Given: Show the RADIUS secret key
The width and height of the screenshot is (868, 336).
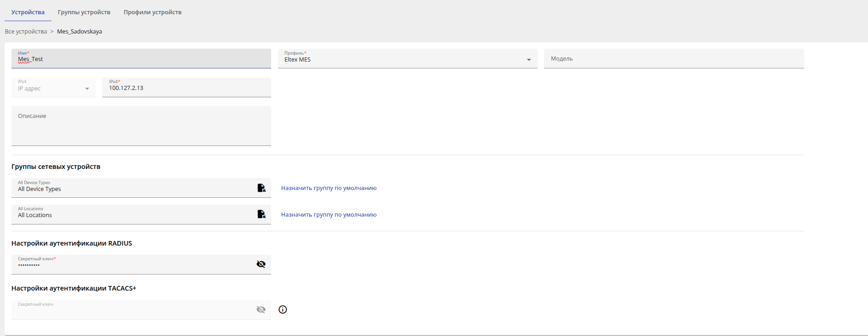Looking at the screenshot, I should 261,264.
